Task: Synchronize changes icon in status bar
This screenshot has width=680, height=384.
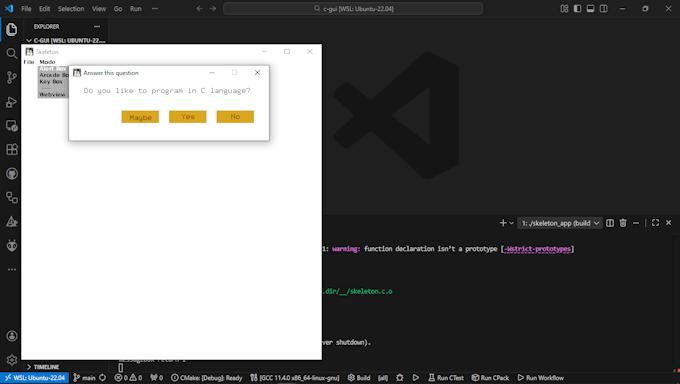Action: click(103, 378)
